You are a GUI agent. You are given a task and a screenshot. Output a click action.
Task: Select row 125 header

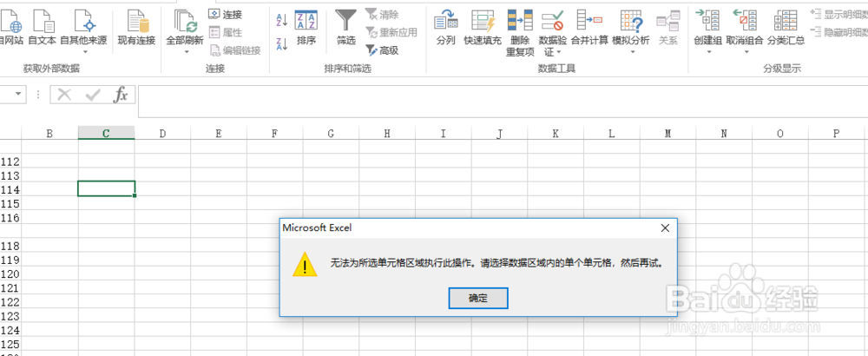10,345
